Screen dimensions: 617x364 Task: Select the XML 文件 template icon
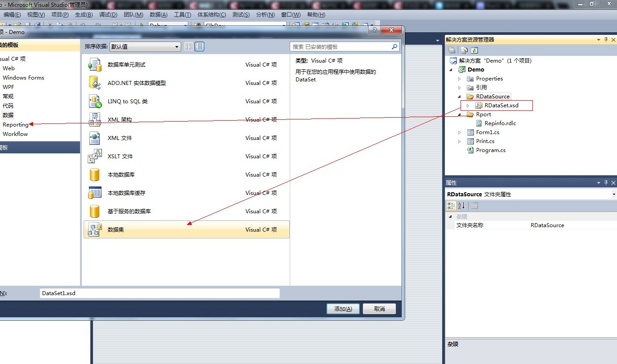pyautogui.click(x=95, y=138)
